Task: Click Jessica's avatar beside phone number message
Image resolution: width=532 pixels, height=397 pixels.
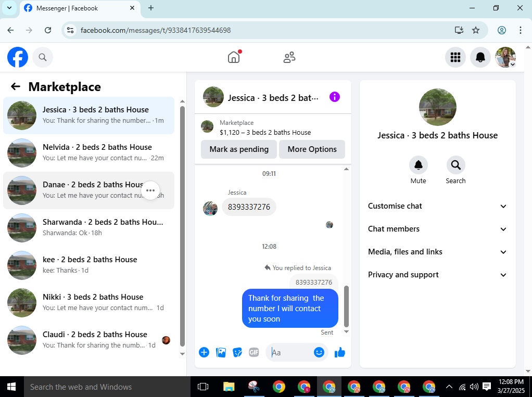Action: pos(210,209)
